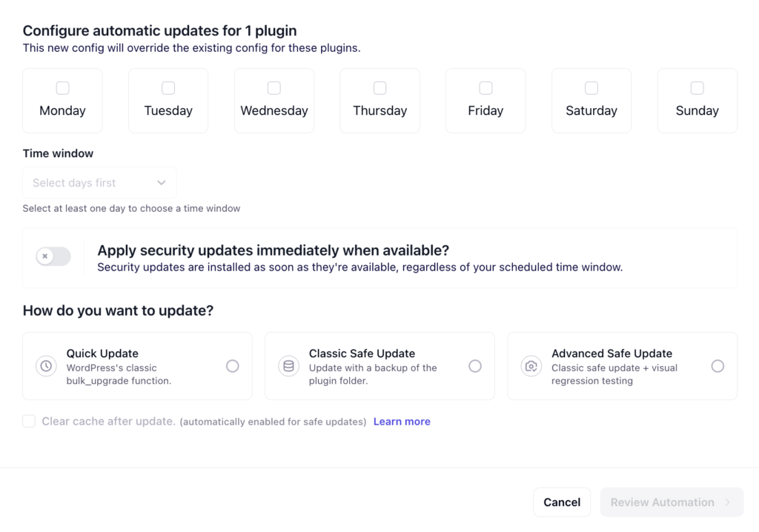This screenshot has height=532, width=759.
Task: Check the Thursday checkbox
Action: 379,88
